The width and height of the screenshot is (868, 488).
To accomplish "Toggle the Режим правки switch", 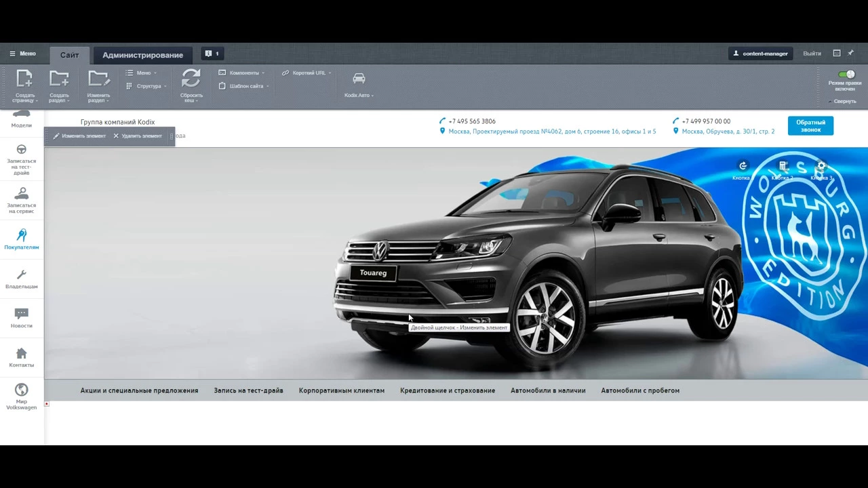I will [846, 75].
